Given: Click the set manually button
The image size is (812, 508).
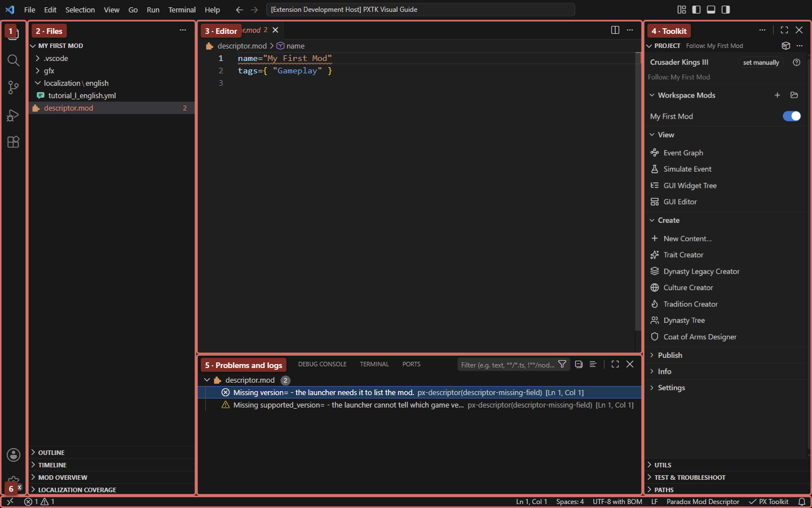Looking at the screenshot, I should point(761,63).
